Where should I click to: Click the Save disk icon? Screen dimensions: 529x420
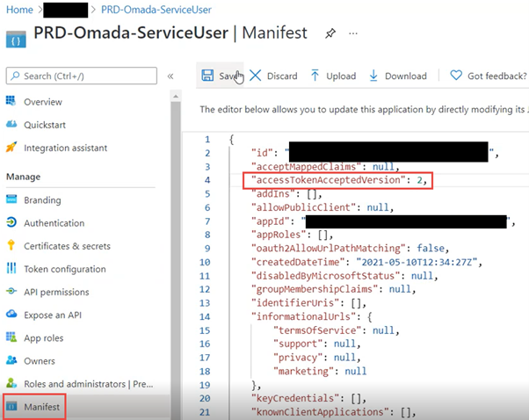point(207,76)
